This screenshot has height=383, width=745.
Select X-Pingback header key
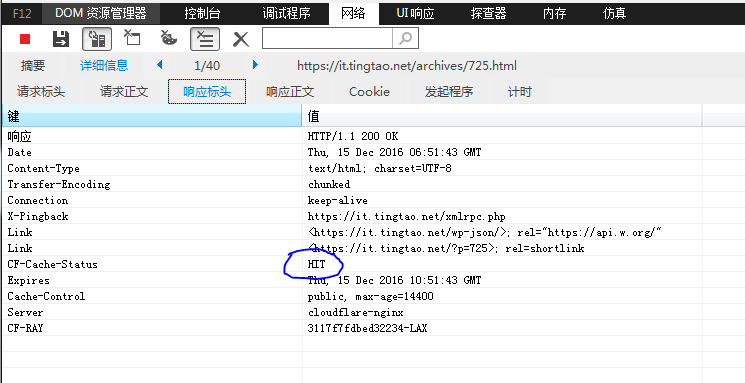[x=38, y=217]
